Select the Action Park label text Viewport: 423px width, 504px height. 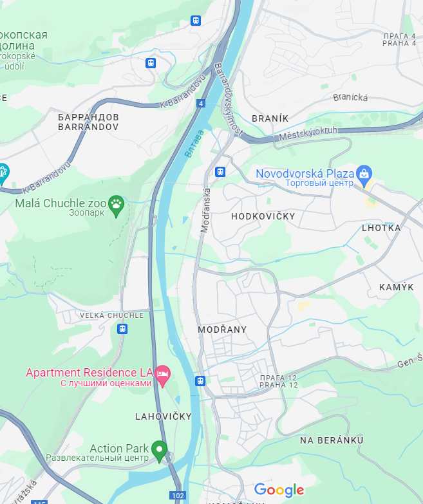click(119, 449)
